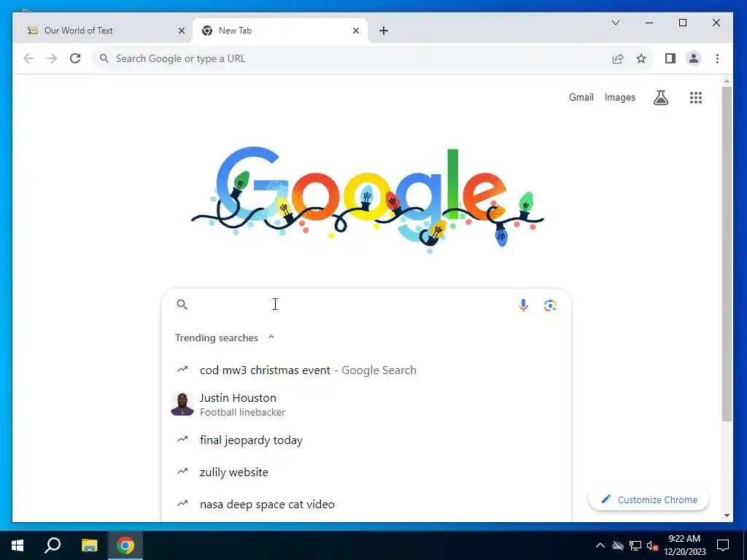Select cod mw3 christmas event suggestion
The width and height of the screenshot is (747, 560).
coord(366,370)
